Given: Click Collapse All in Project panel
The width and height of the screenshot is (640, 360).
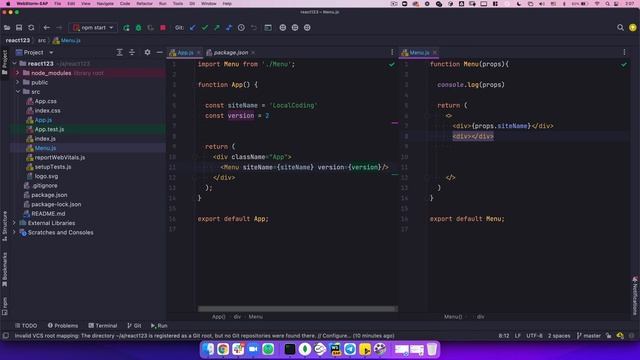Looking at the screenshot, I should [132, 52].
